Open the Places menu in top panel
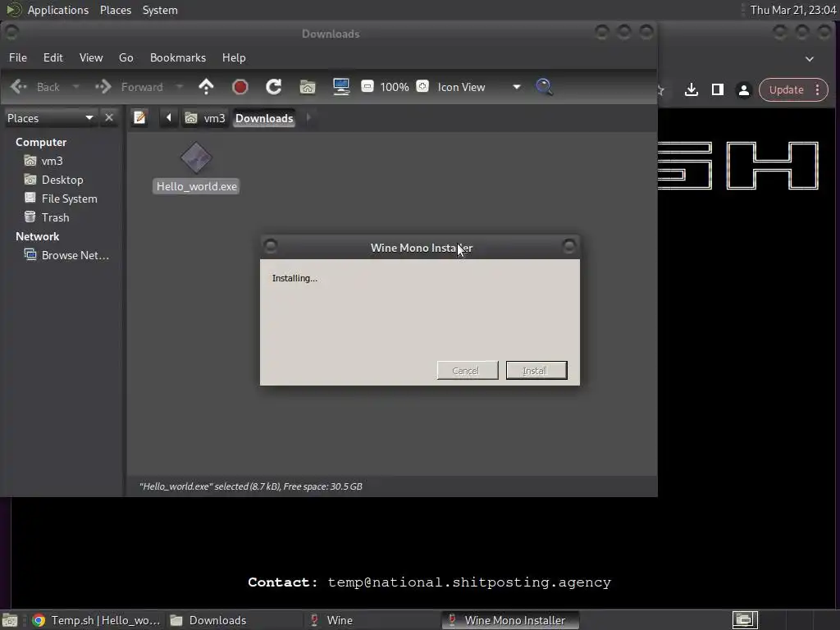Screen dimensions: 840x630 pyautogui.click(x=116, y=10)
